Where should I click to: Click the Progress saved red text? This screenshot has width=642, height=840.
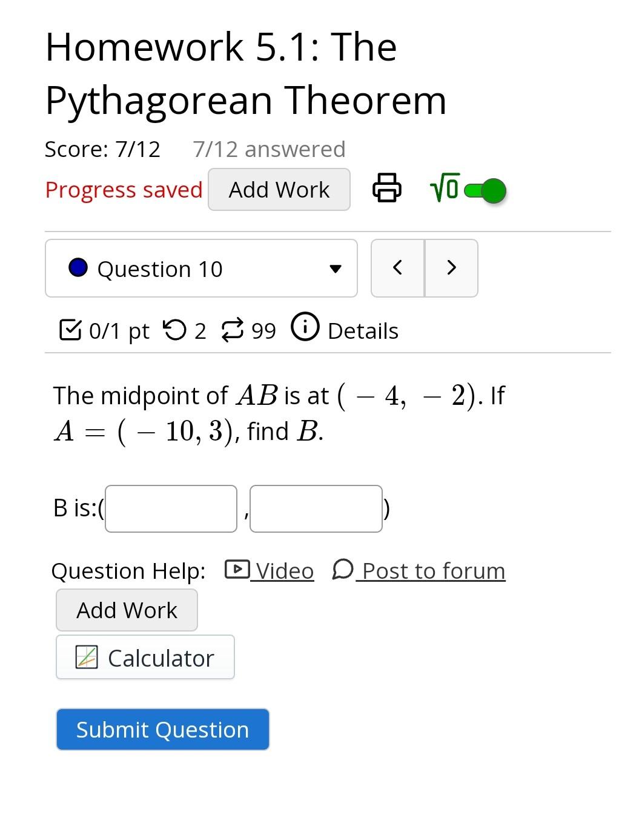[x=123, y=189]
